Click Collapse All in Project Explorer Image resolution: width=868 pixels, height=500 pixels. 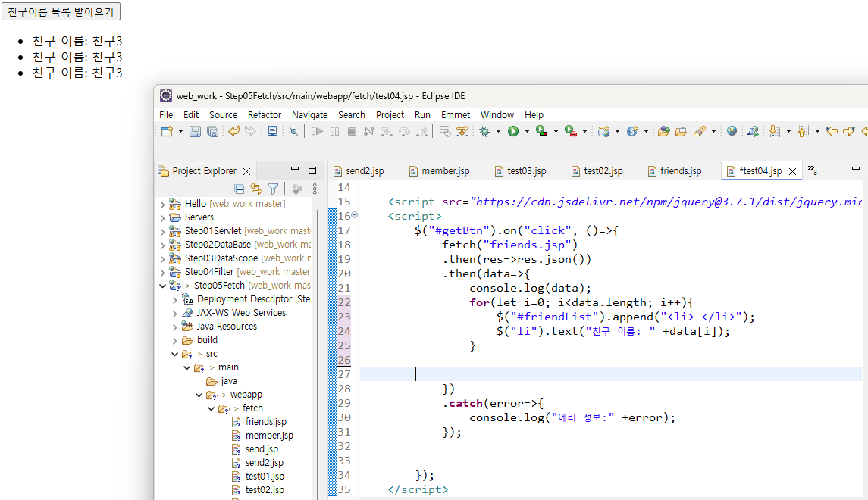point(239,189)
